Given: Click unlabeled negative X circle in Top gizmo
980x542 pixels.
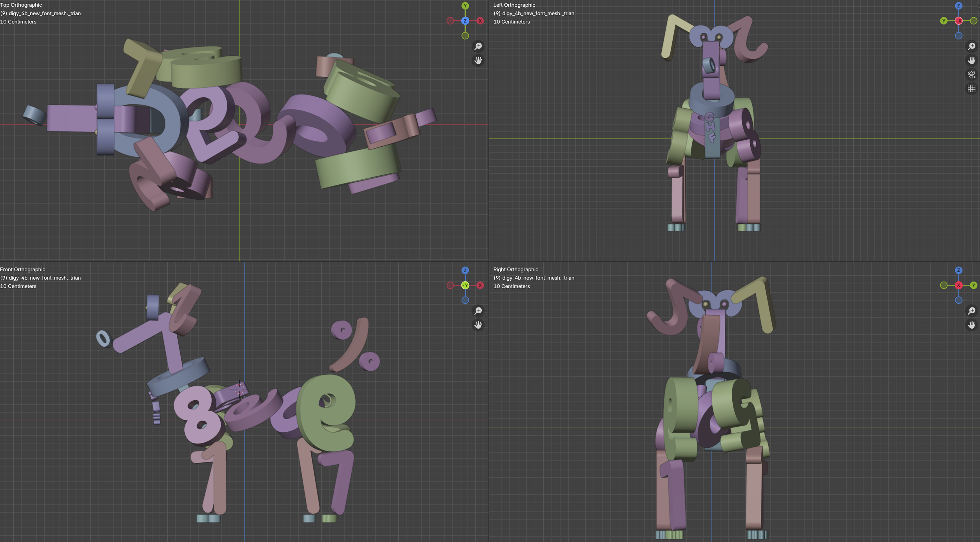Looking at the screenshot, I should click(450, 21).
